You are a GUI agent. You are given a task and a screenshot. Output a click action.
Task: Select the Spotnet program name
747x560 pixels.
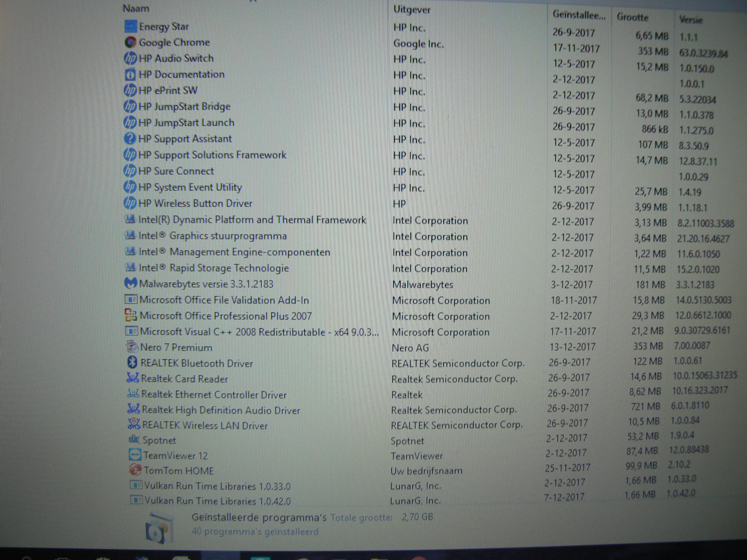159,440
